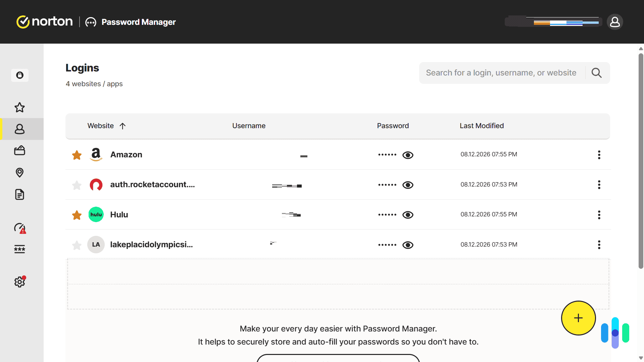Click scrollbar up arrow
Viewport: 644px width, 362px height.
(641, 49)
